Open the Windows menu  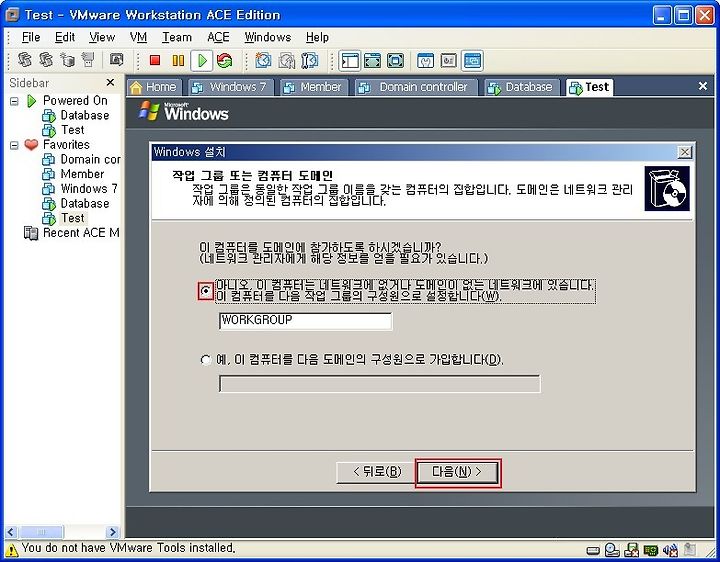click(x=268, y=37)
